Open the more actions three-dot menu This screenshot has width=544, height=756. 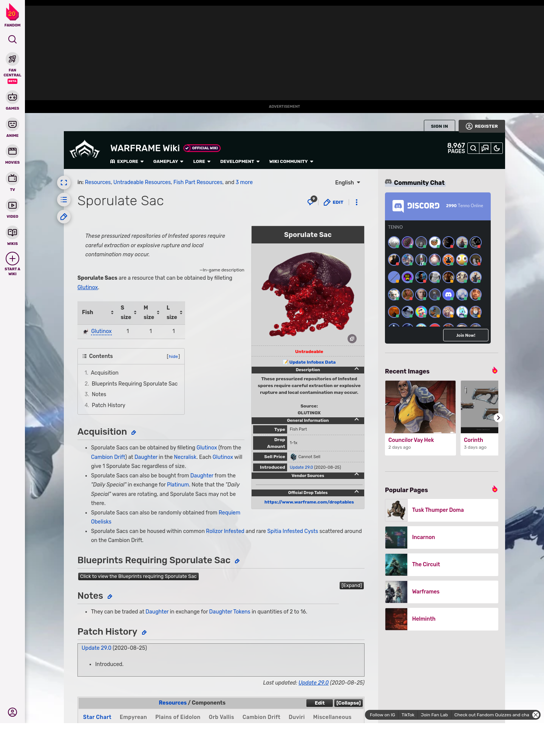pyautogui.click(x=357, y=202)
